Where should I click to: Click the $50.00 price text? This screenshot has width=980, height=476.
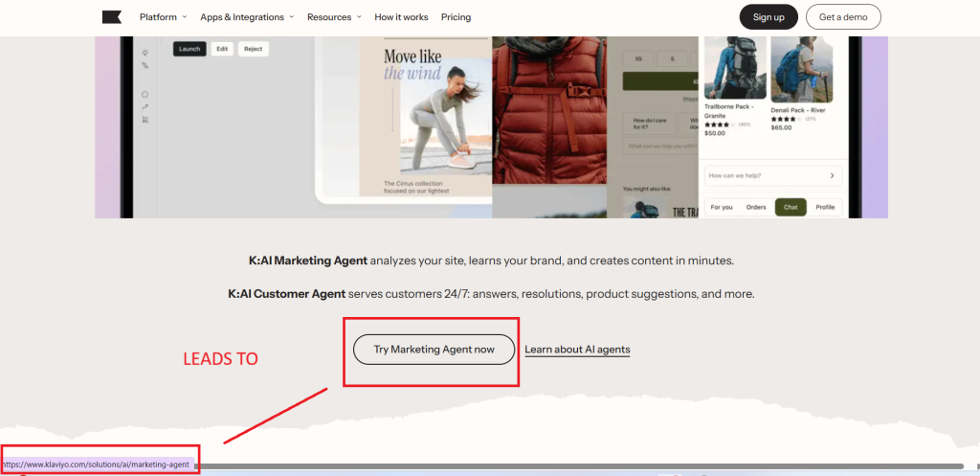(x=714, y=133)
